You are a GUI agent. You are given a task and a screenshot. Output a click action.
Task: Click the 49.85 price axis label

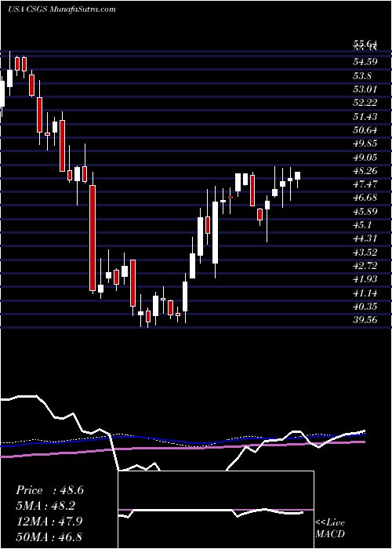point(365,144)
